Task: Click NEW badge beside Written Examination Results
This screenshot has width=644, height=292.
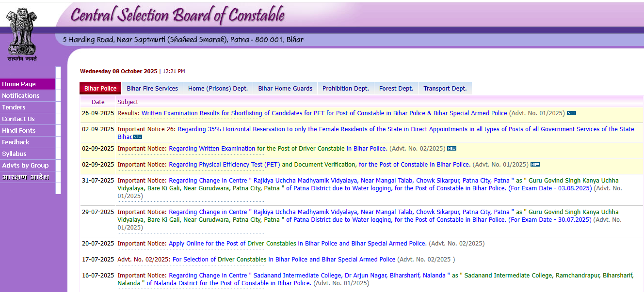Action: pos(571,113)
